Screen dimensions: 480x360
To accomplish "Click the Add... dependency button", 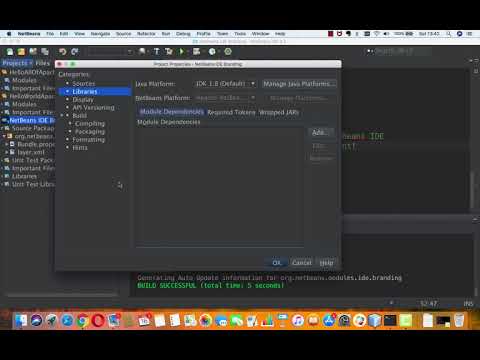I will pyautogui.click(x=320, y=133).
